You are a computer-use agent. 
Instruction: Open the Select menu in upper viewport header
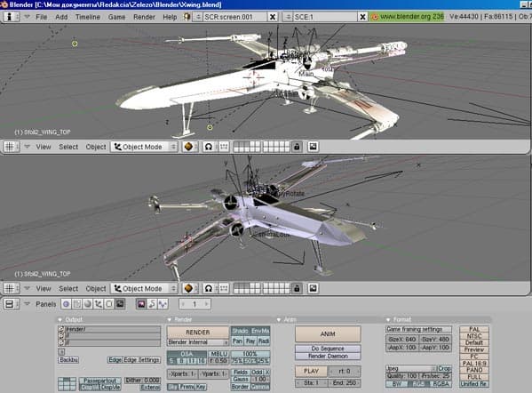[68, 147]
